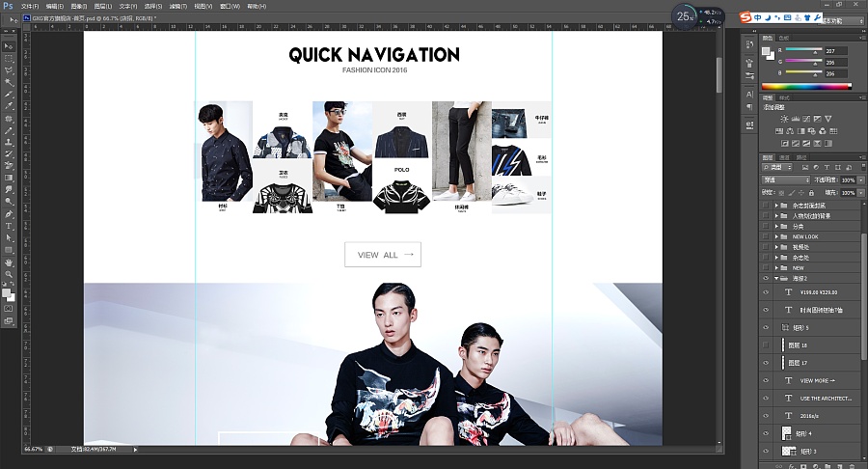Expand the NEW LOOK layer group
This screenshot has width=868, height=469.
776,236
